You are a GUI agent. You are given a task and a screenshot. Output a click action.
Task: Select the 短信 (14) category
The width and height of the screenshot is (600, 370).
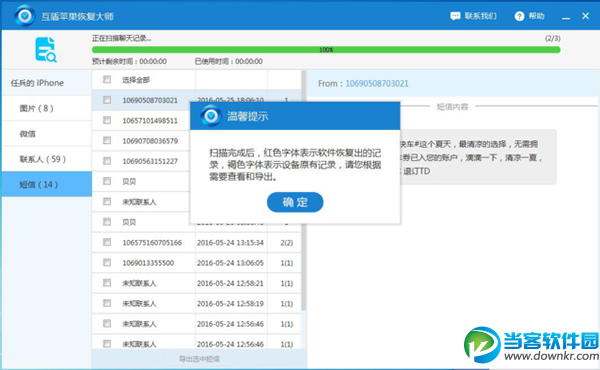pos(47,184)
